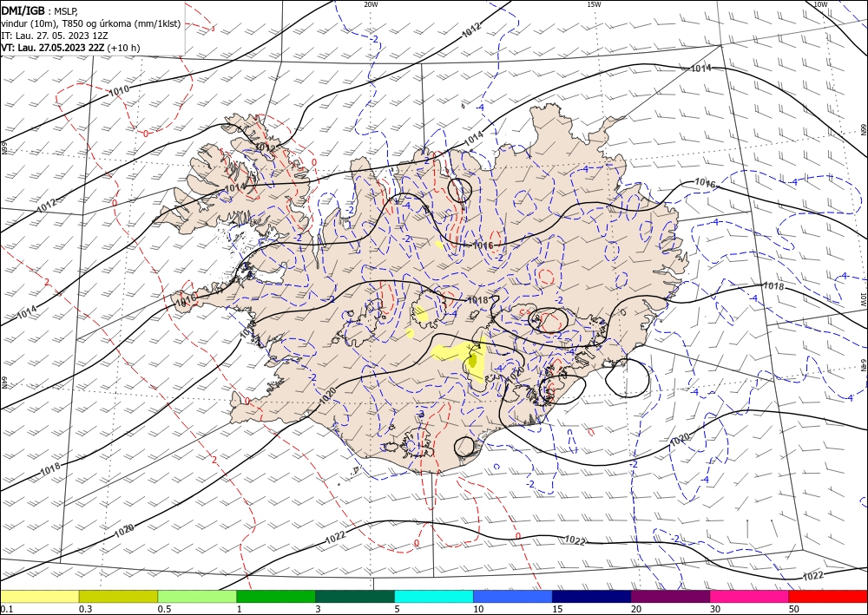Select the green 1–3 legend swatch
This screenshot has width=868, height=615.
tap(276, 596)
